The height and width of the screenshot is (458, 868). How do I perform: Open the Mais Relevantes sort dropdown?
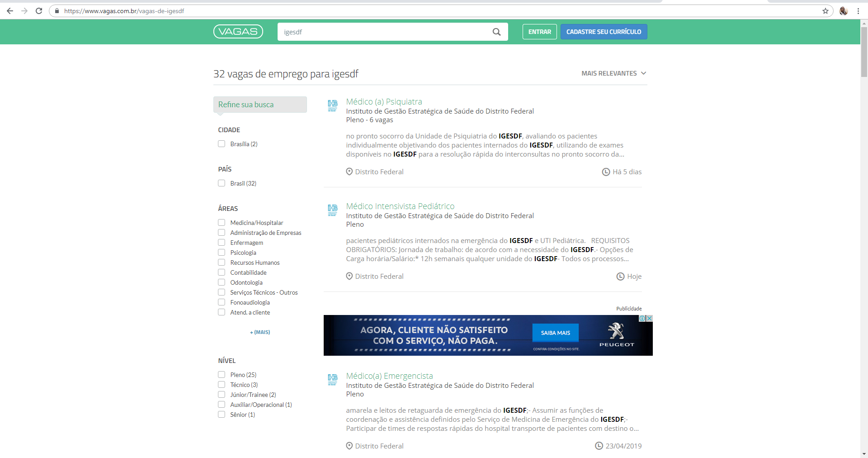(x=613, y=73)
